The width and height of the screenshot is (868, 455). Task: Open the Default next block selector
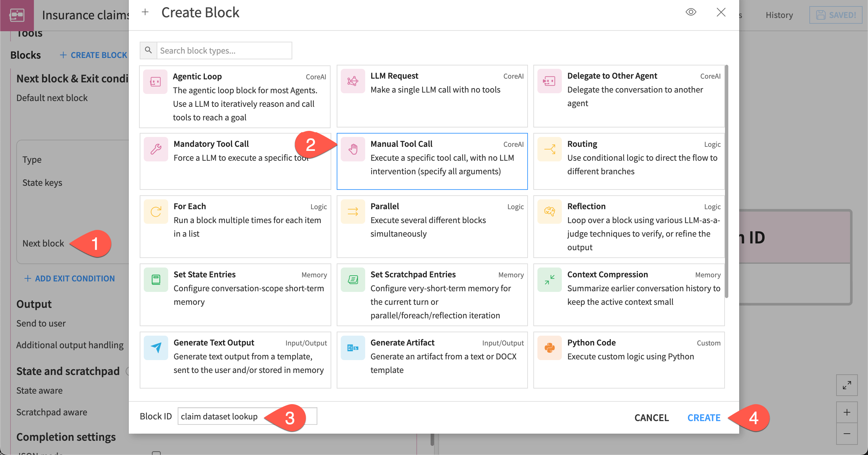[52, 98]
